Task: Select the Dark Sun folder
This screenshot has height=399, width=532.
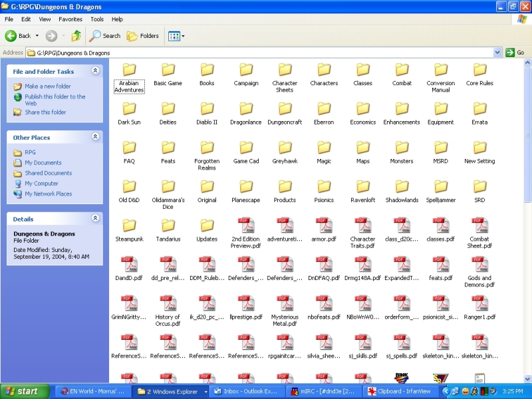Action: [x=129, y=114]
